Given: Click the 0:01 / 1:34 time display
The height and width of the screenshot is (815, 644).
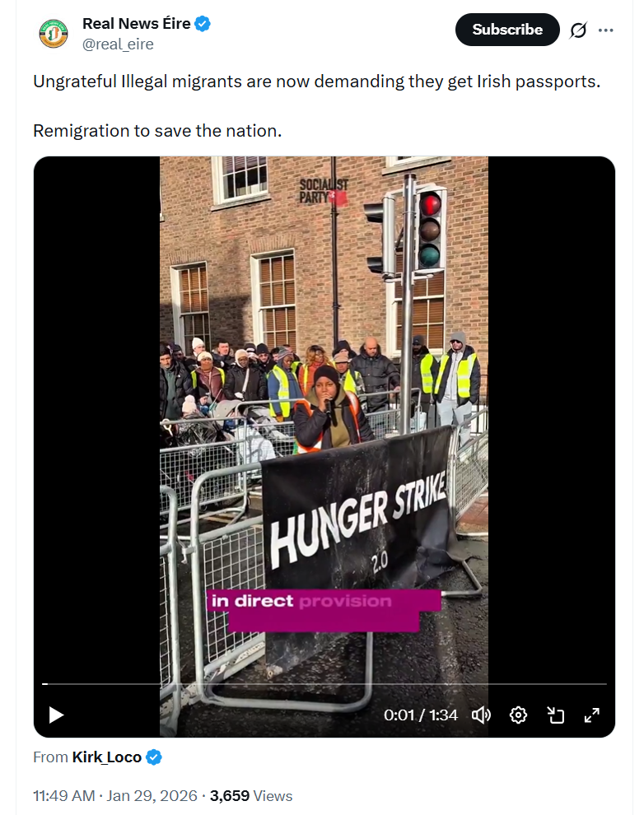Looking at the screenshot, I should (x=421, y=715).
